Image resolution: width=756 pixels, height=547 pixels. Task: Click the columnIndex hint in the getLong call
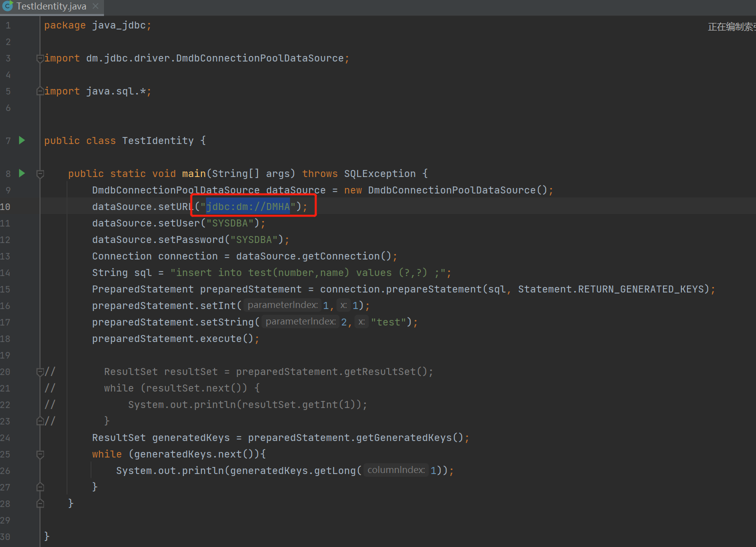tap(396, 470)
